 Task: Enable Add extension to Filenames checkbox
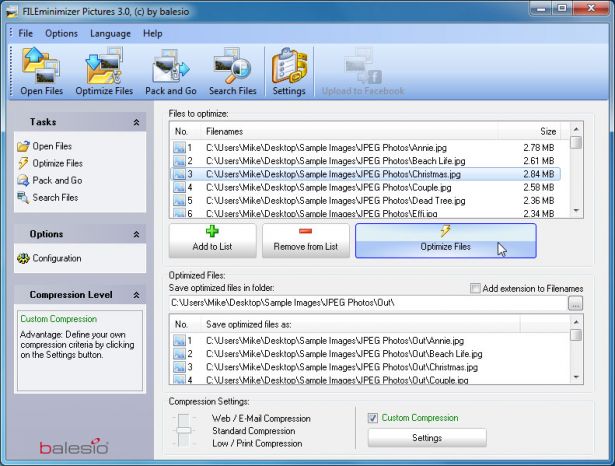(x=475, y=289)
